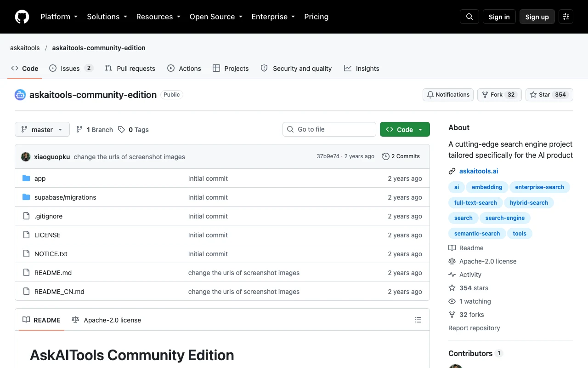Screen dimensions: 588x368
Task: Select the Apache-2.0 license tab below file list
Action: pos(107,320)
